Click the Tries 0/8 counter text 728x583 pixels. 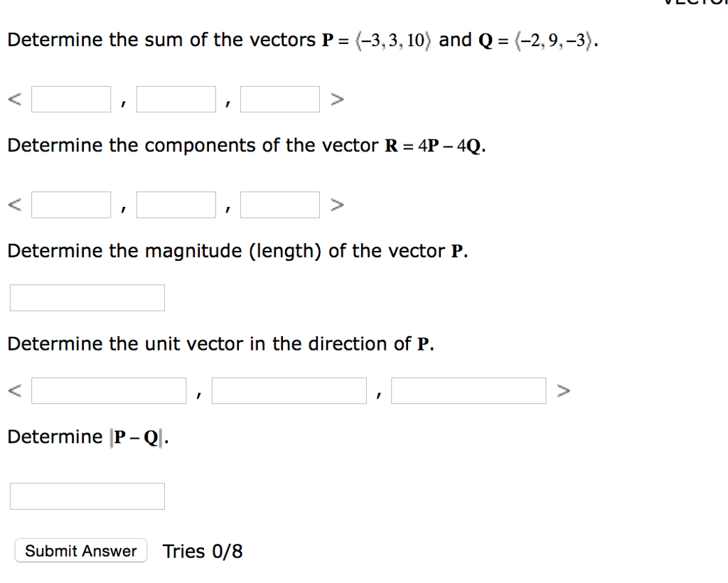(202, 550)
